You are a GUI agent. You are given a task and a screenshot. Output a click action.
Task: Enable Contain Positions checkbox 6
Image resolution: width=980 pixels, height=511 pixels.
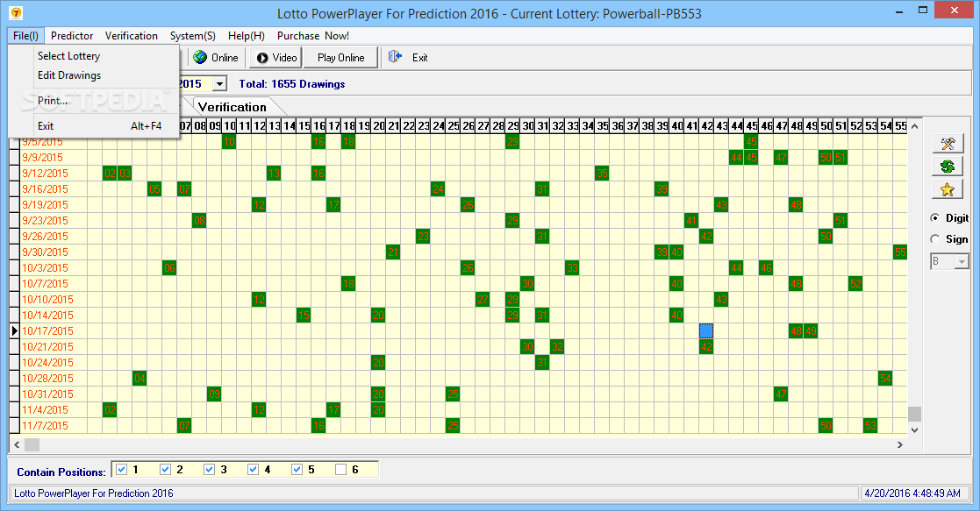[340, 469]
